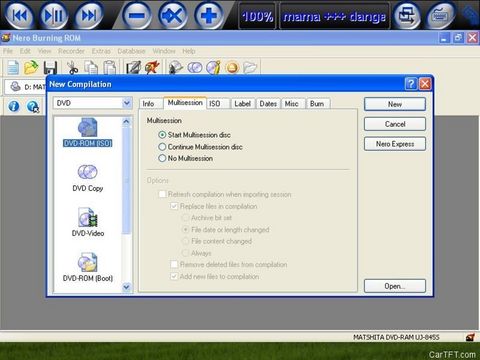Click the New document toolbar icon
The height and width of the screenshot is (360, 480).
(x=13, y=68)
